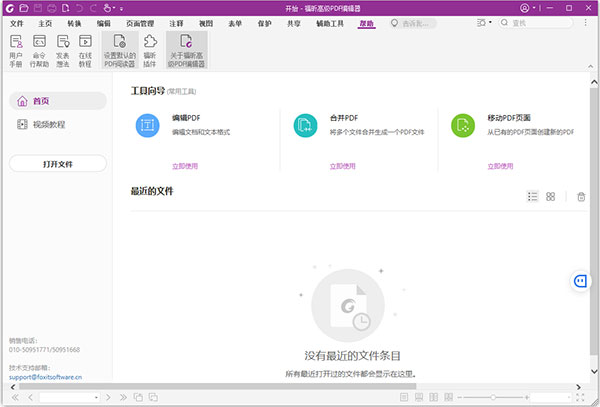
Task: Click the 查找 search input field
Action: 536,23
